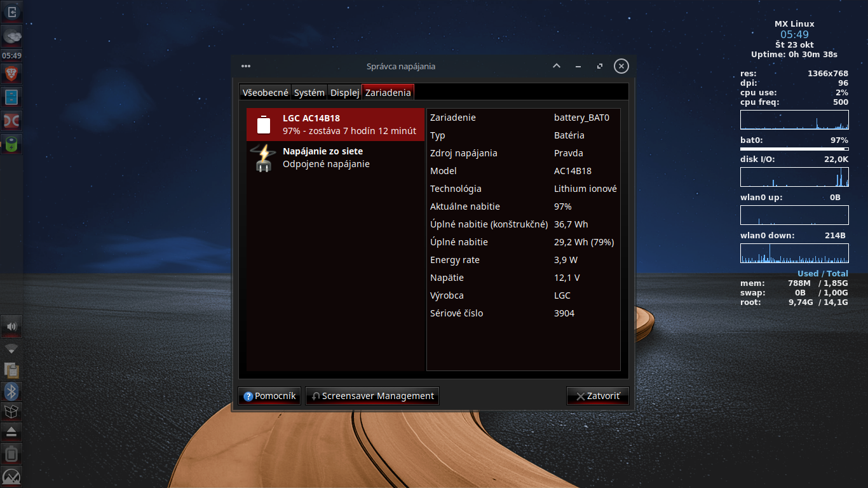Switch to the Všeobecné tab

coord(265,92)
